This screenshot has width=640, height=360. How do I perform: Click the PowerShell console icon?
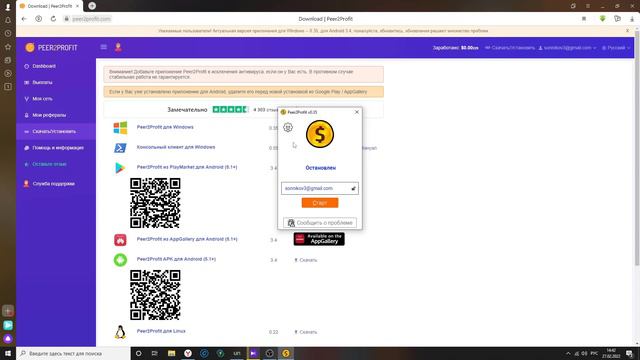tap(120, 148)
